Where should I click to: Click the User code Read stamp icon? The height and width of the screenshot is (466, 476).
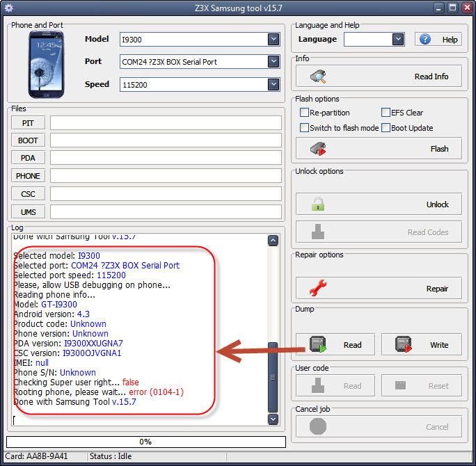318,385
